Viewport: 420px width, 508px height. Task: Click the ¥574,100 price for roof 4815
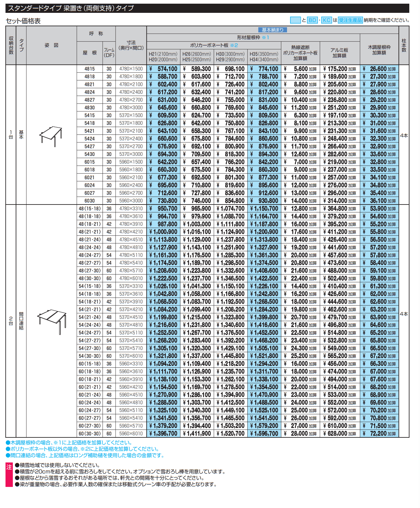click(x=163, y=69)
